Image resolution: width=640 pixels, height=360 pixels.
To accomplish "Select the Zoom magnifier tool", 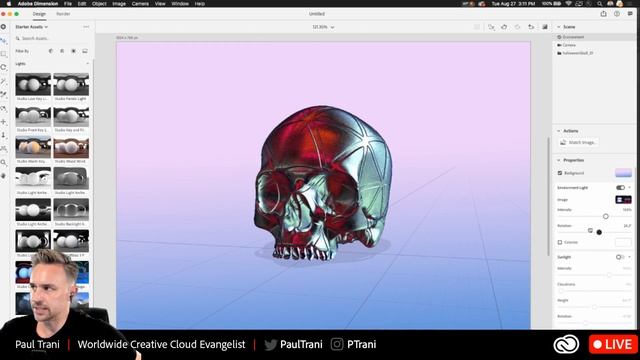I will (x=4, y=162).
